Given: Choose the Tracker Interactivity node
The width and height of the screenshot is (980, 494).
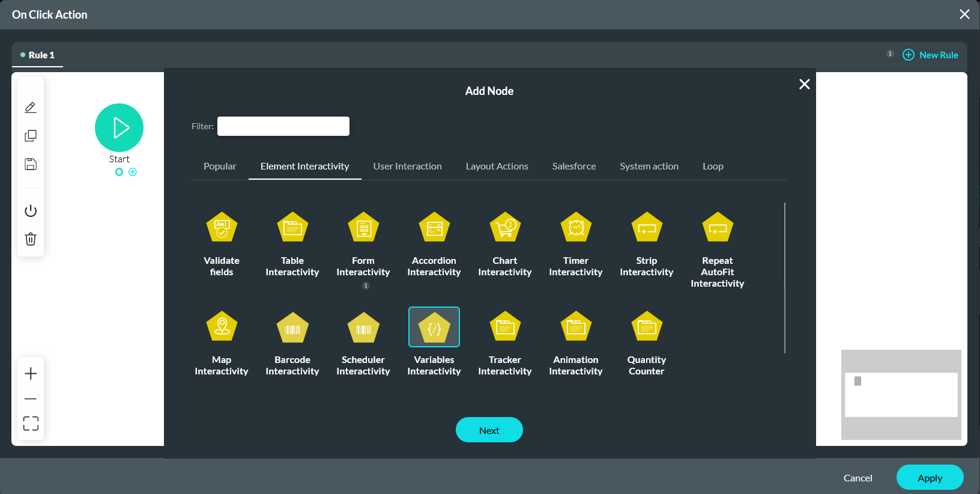Looking at the screenshot, I should point(505,327).
